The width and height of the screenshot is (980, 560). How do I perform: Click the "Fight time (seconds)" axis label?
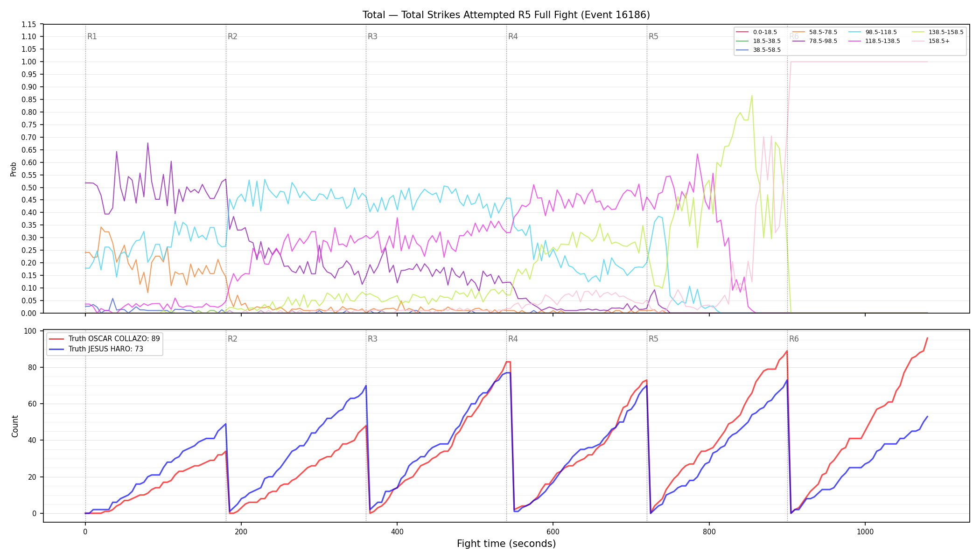pos(506,544)
